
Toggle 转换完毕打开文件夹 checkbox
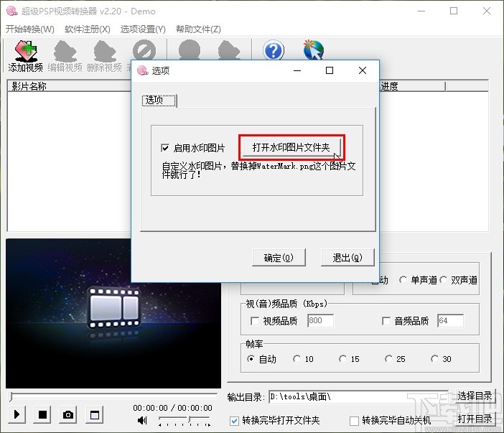point(234,421)
